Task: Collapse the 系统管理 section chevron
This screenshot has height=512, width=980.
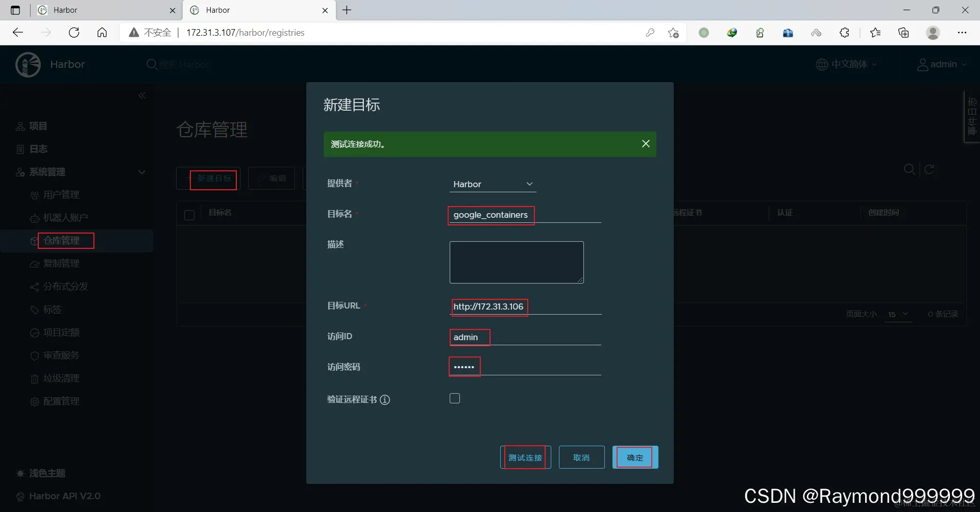Action: (x=142, y=172)
